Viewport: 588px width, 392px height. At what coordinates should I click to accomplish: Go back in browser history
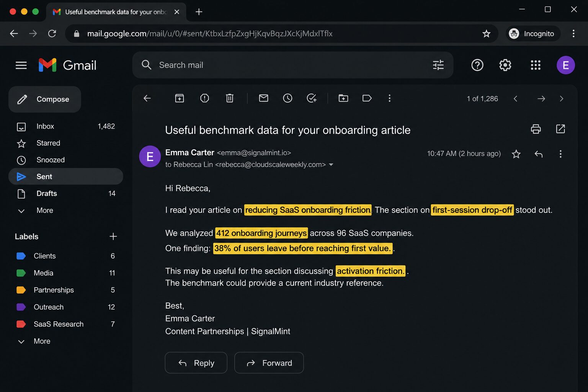point(14,34)
